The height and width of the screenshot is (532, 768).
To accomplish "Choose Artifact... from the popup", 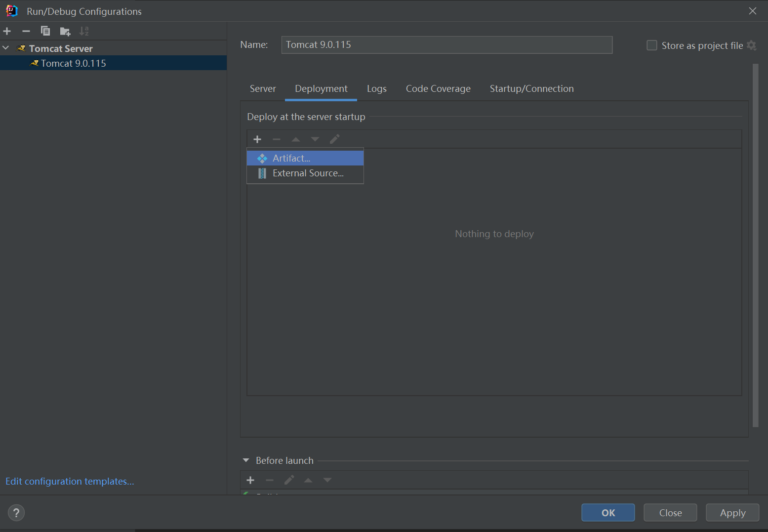I will coord(305,158).
